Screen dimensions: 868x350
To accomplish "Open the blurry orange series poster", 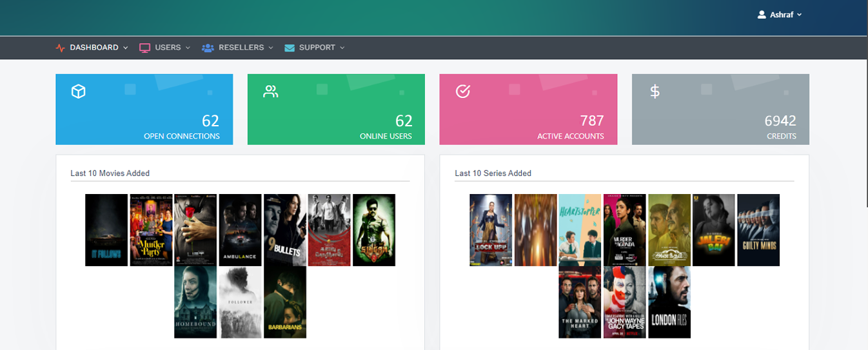I will click(x=535, y=230).
